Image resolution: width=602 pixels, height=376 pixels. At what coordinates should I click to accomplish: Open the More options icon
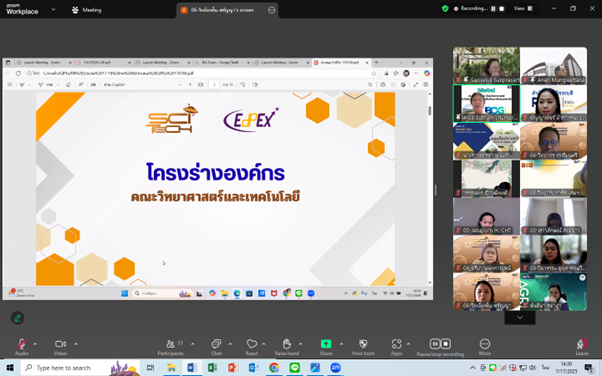point(485,347)
